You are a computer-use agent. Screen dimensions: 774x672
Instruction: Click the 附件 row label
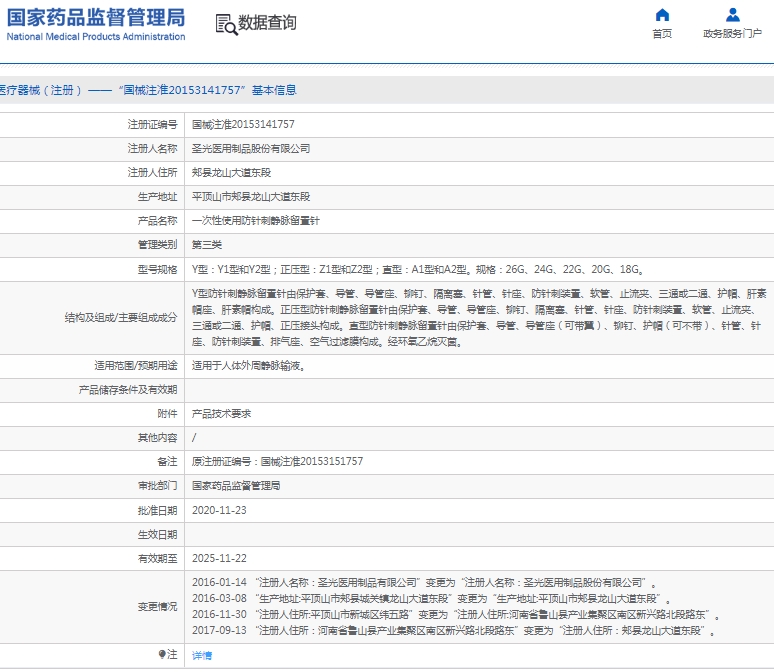tap(167, 414)
